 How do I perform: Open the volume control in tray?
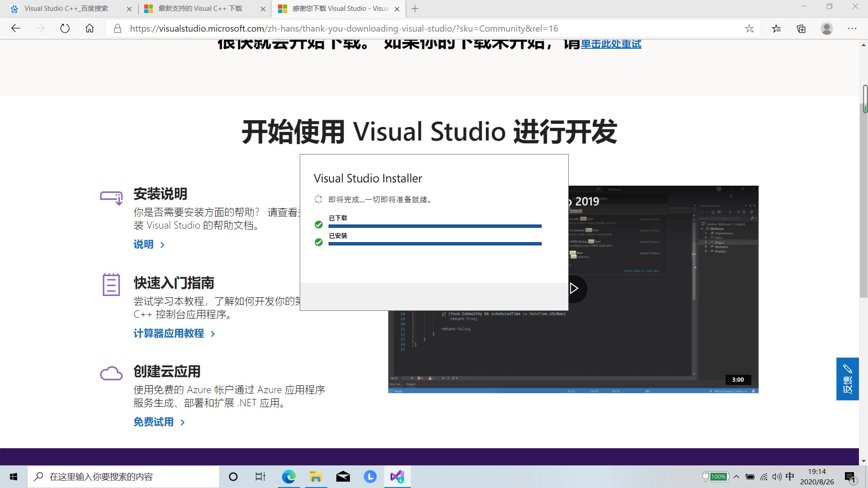tap(777, 477)
